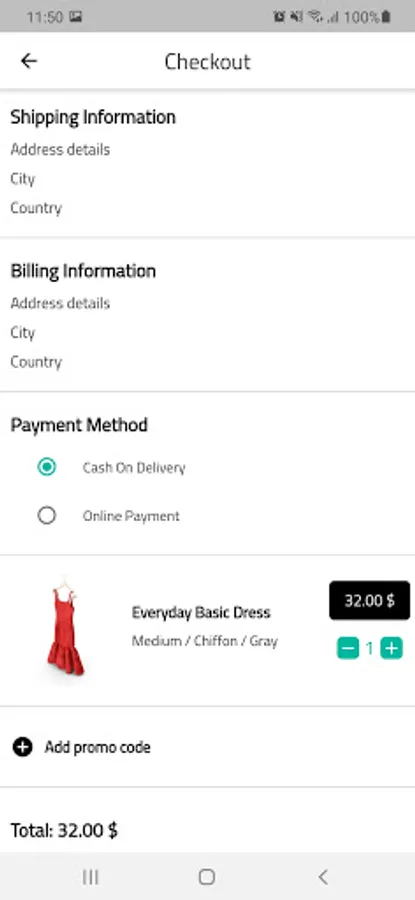Tap the 32.00 $ price badge
This screenshot has width=415, height=900.
tap(370, 600)
